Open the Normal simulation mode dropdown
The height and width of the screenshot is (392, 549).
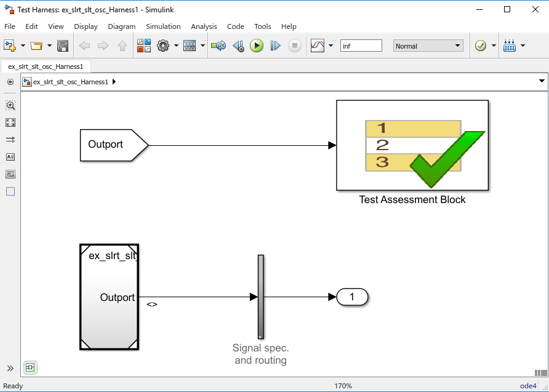pyautogui.click(x=428, y=46)
